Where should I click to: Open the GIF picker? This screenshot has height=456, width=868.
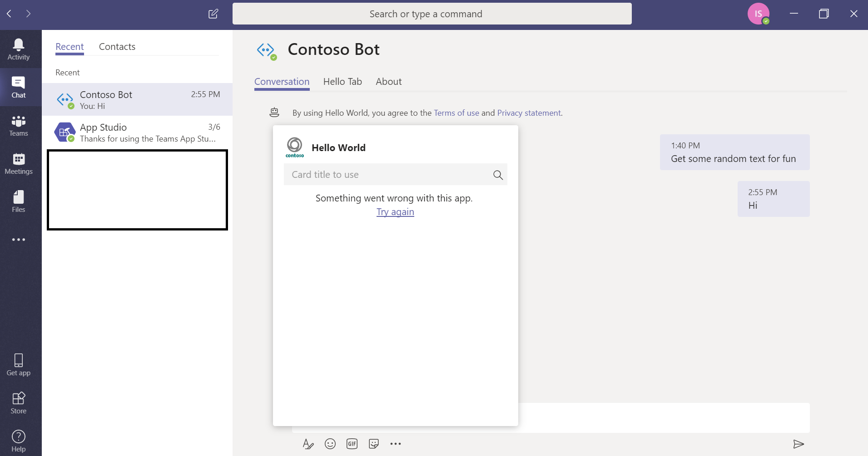pos(352,444)
